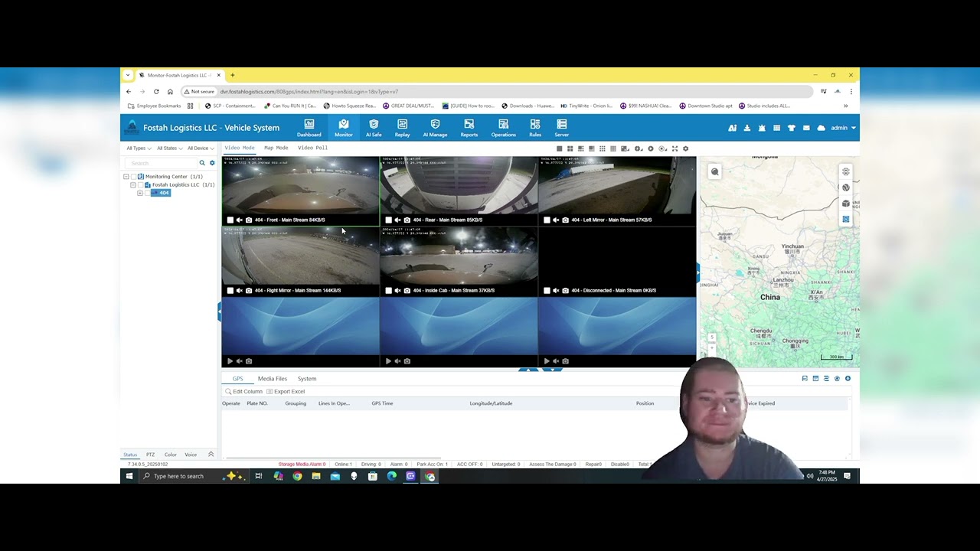Check the Fostah Logistics LLC checkbox
The height and width of the screenshot is (551, 980).
coord(140,185)
